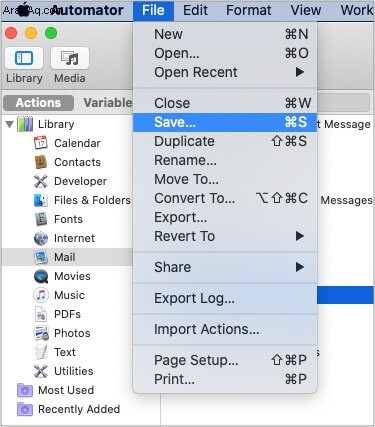Open the Media browser icon
This screenshot has width=375, height=427.
click(x=70, y=58)
